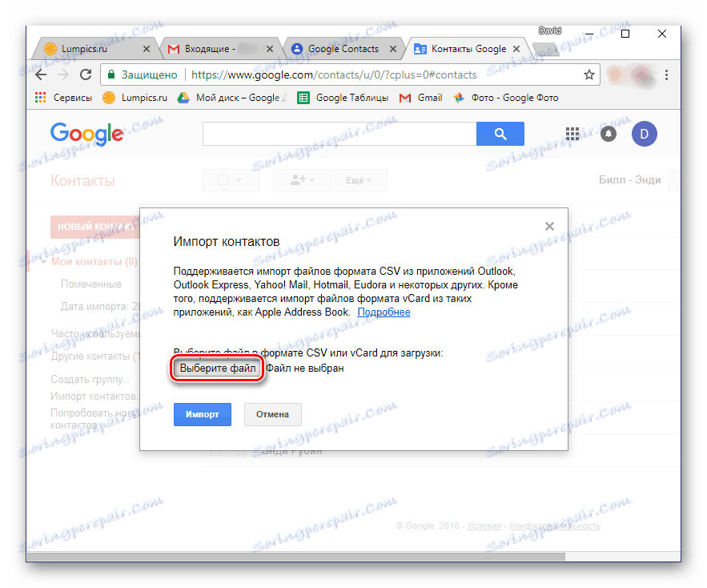The image size is (707, 588).
Task: Toggle select-all contacts checkbox
Action: [223, 180]
